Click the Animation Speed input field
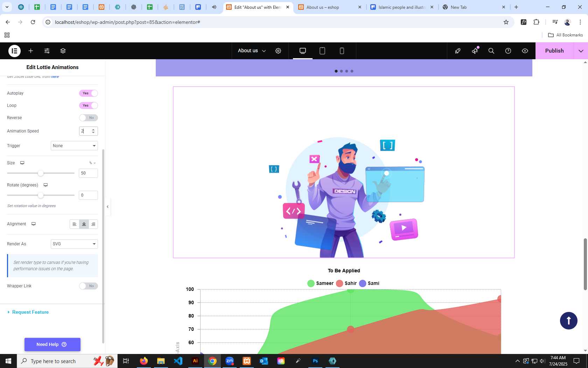588x368 pixels. (x=88, y=131)
